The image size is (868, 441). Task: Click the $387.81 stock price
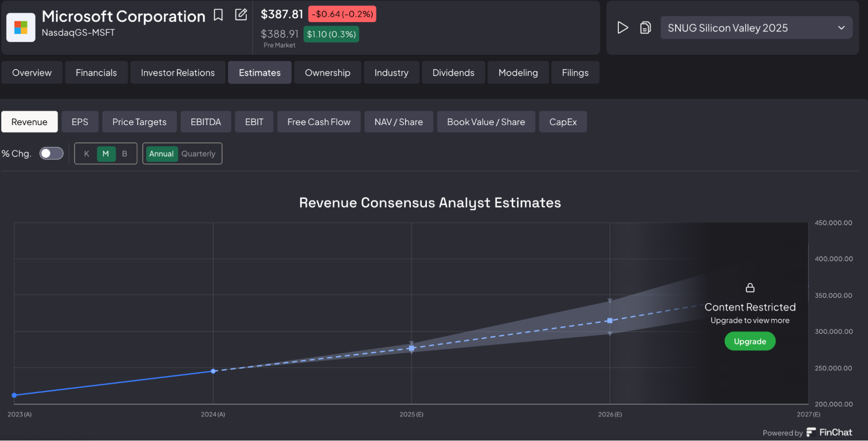282,14
